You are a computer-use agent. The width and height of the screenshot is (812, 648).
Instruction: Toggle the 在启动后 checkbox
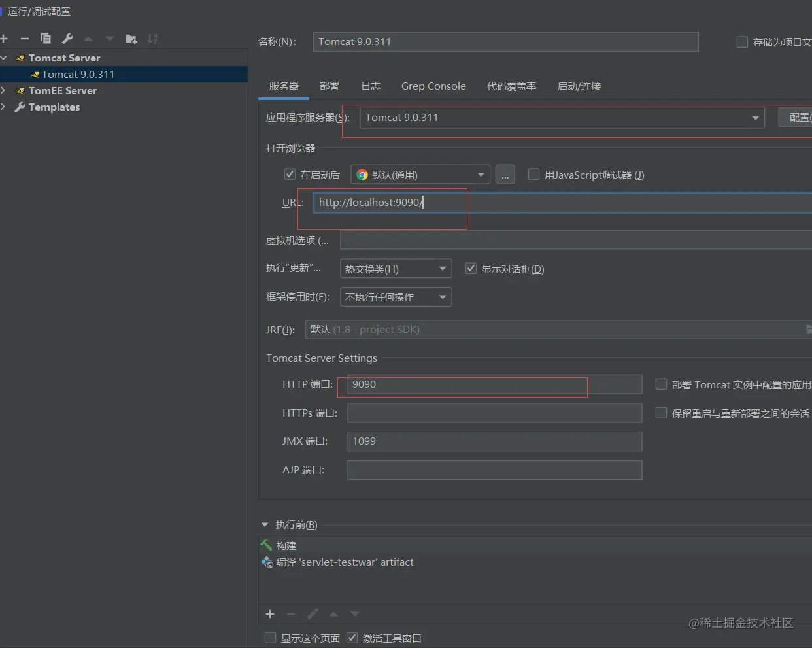290,174
